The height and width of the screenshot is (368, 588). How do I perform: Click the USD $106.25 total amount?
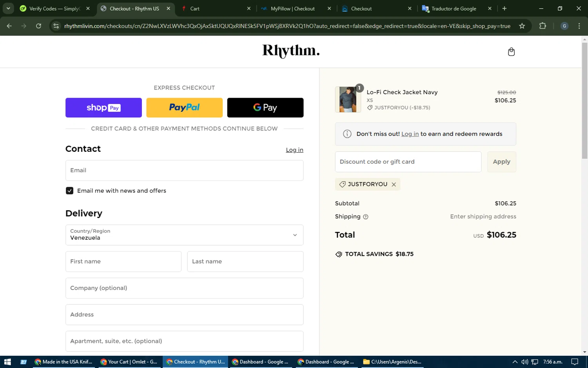(495, 235)
